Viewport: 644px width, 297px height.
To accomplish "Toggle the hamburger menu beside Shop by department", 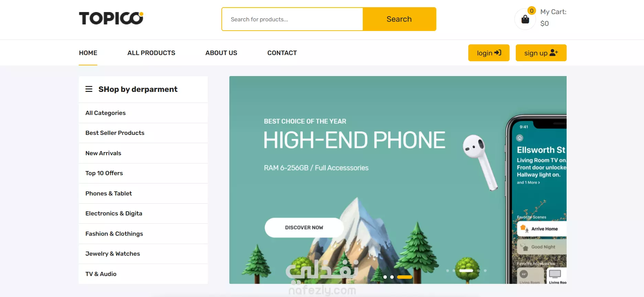I will [x=89, y=89].
